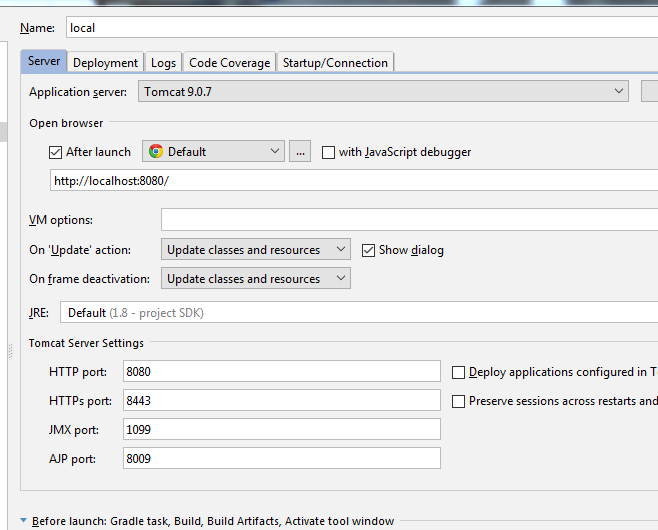Open the Application server dropdown
Screen dimensions: 658x530
pyautogui.click(x=383, y=91)
